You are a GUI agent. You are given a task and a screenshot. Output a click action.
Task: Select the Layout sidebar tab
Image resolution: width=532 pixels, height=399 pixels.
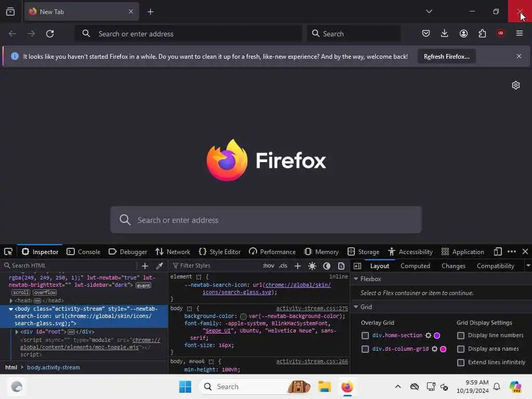click(x=380, y=266)
